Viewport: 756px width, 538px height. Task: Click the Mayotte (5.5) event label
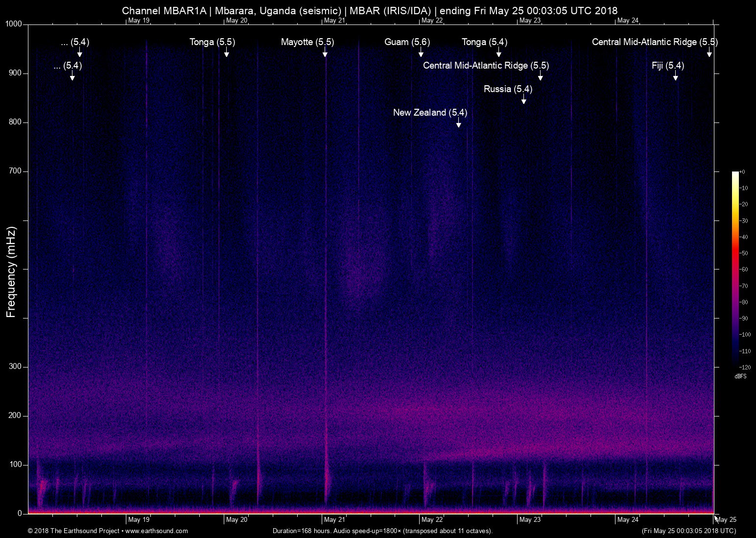(307, 42)
